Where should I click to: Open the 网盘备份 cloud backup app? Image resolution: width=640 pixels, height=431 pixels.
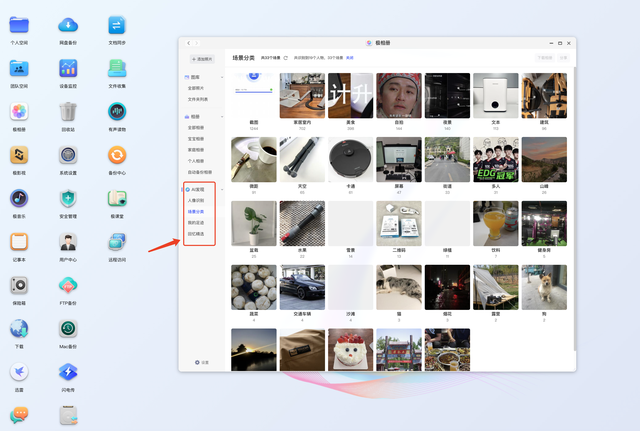[68, 25]
